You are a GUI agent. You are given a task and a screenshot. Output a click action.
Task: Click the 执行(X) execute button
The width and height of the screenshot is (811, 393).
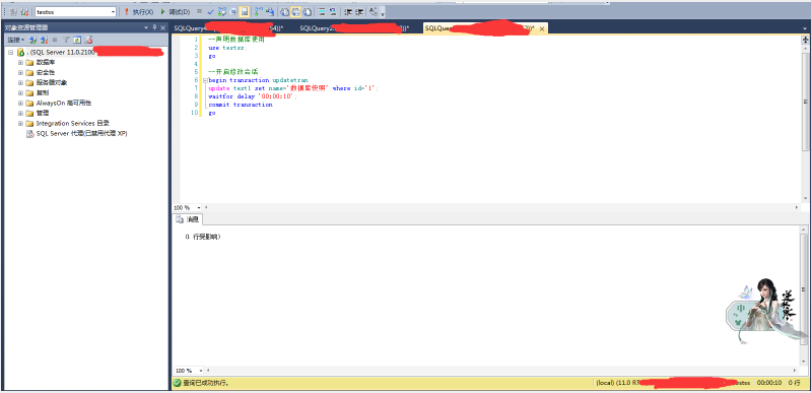pyautogui.click(x=139, y=12)
